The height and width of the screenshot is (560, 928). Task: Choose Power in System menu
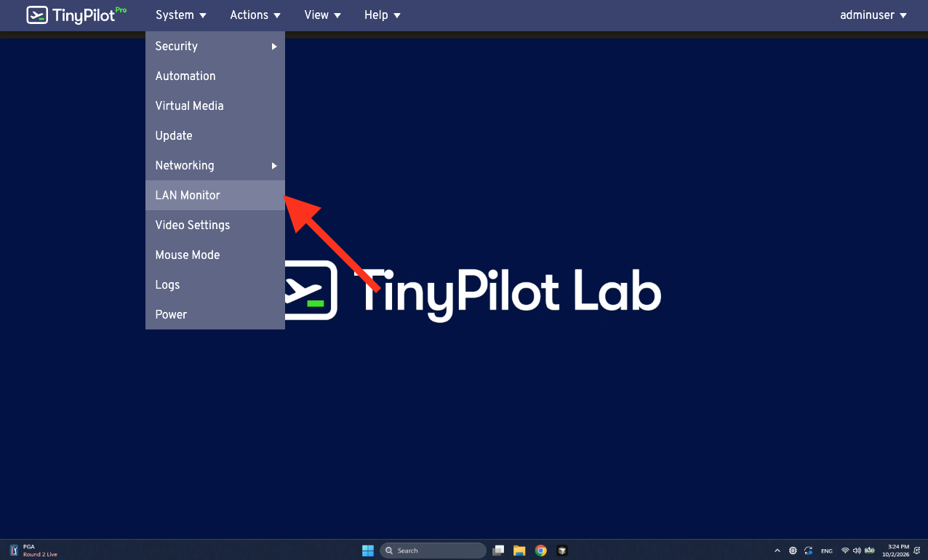tap(215, 314)
